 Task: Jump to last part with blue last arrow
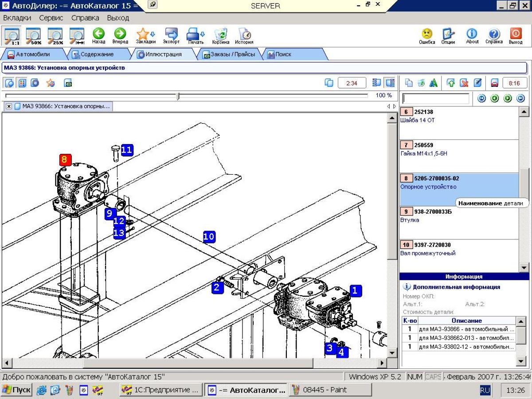pyautogui.click(x=521, y=98)
